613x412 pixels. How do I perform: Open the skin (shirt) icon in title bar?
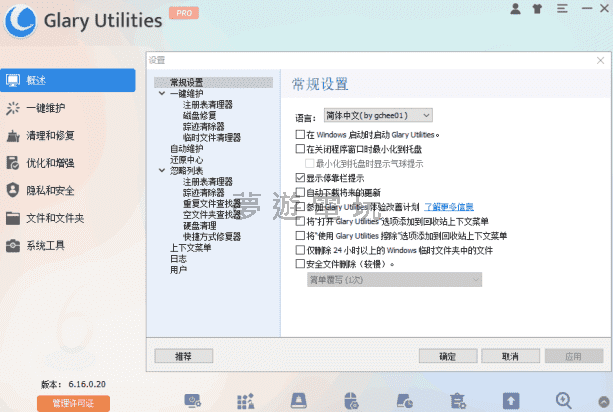tap(539, 9)
